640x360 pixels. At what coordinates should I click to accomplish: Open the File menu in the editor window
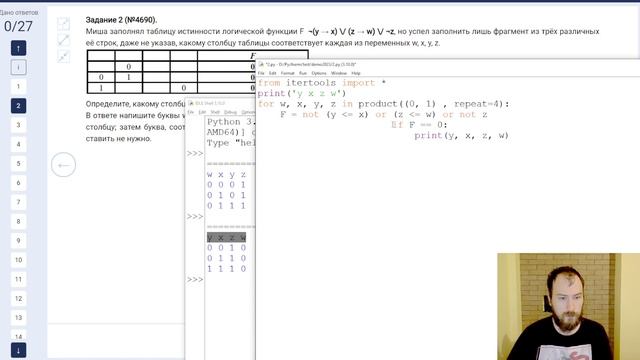[x=261, y=73]
